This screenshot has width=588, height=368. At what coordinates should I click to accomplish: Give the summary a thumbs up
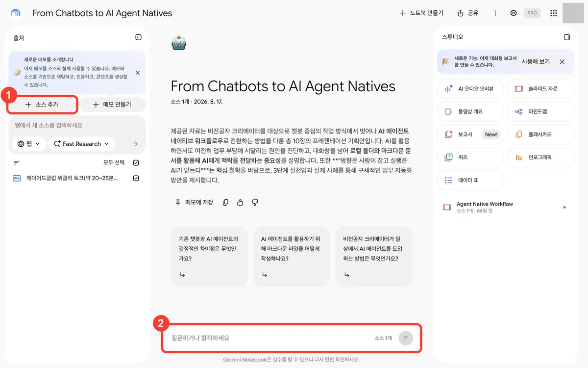pyautogui.click(x=240, y=202)
